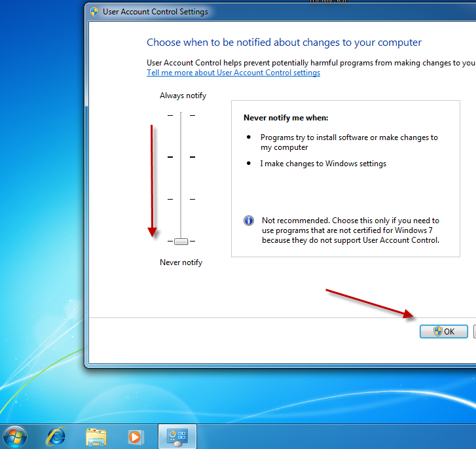Image resolution: width=476 pixels, height=449 pixels.
Task: Click the blue information icon
Action: (249, 221)
